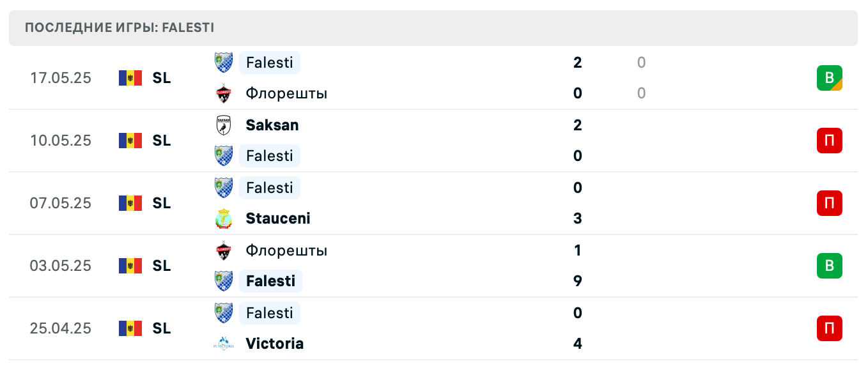The height and width of the screenshot is (368, 868).
Task: Click Moldova flag on 25.04.25 row
Action: pos(130,328)
